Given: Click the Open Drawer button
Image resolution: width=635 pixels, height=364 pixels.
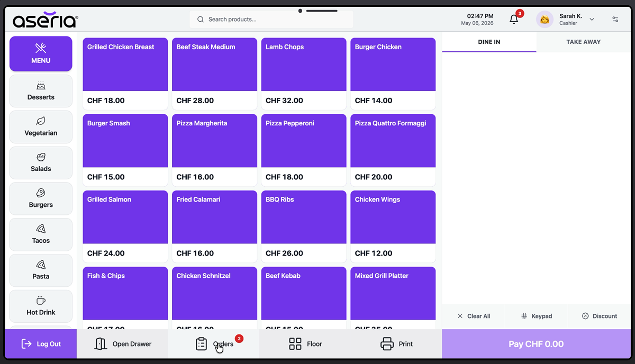Looking at the screenshot, I should pos(122,344).
